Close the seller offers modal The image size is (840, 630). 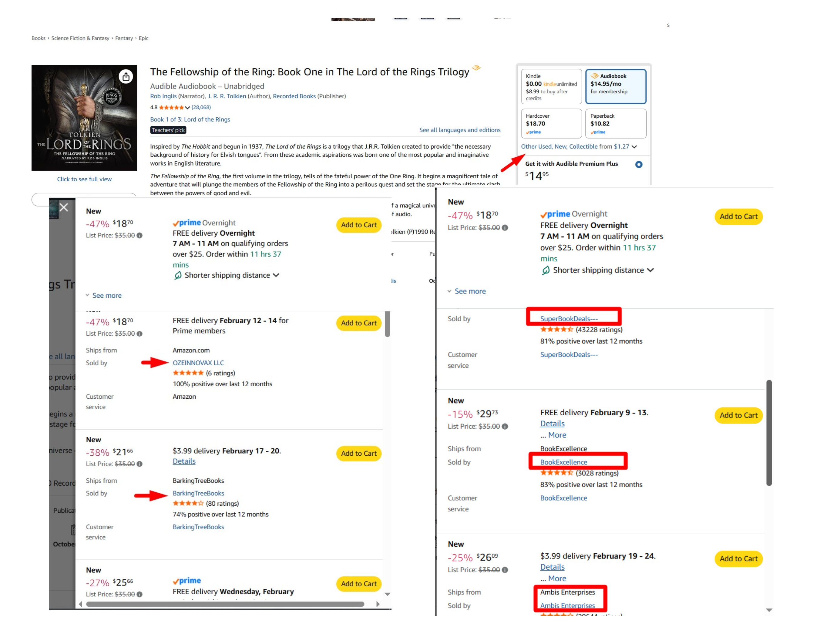point(63,207)
